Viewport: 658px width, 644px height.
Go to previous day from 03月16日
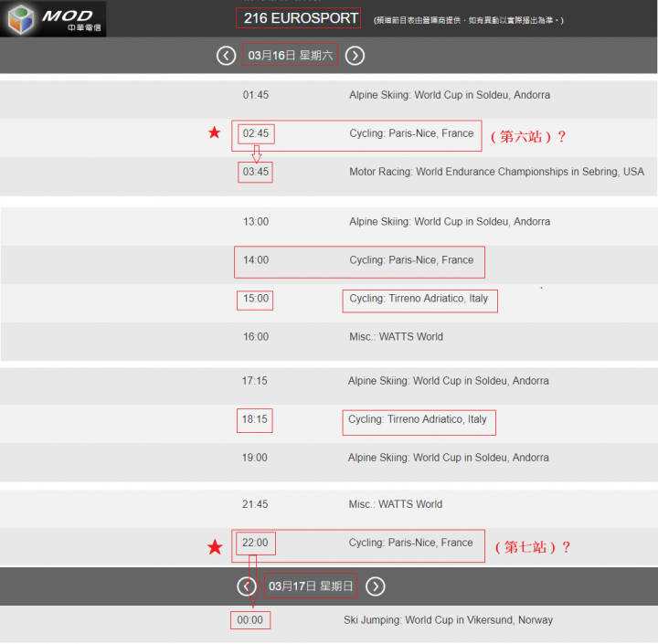pos(227,56)
